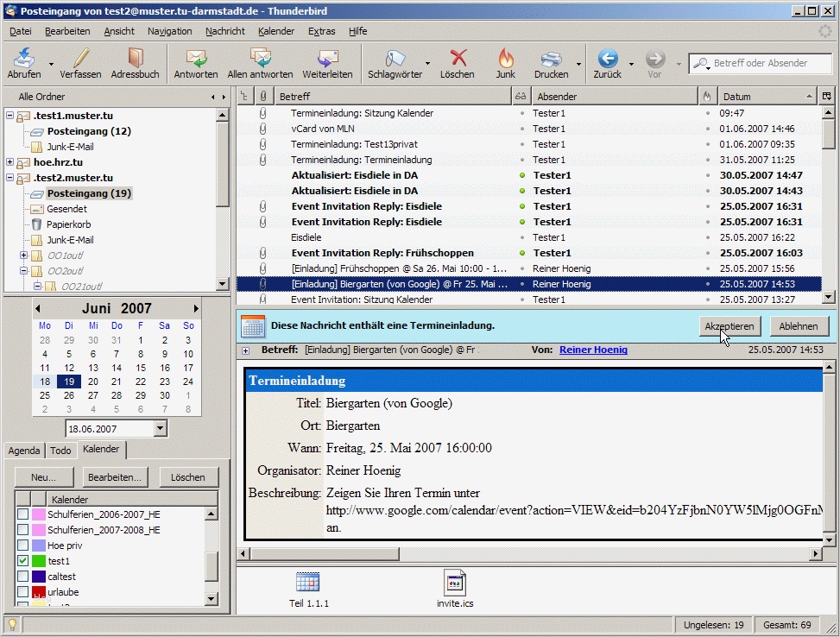Decline invitation with Ablehnen
This screenshot has width=840, height=637.
point(799,326)
